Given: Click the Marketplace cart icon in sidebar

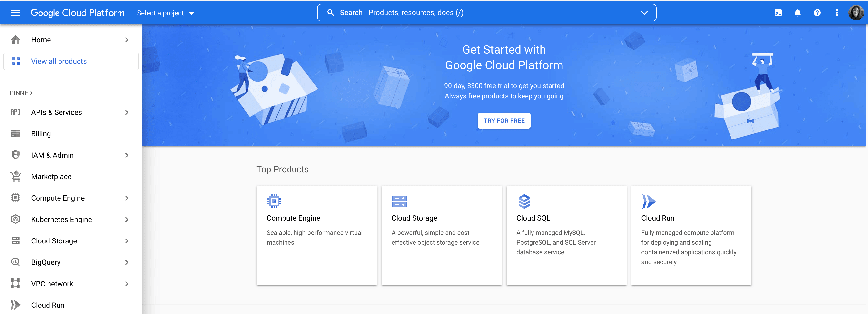Looking at the screenshot, I should tap(16, 177).
